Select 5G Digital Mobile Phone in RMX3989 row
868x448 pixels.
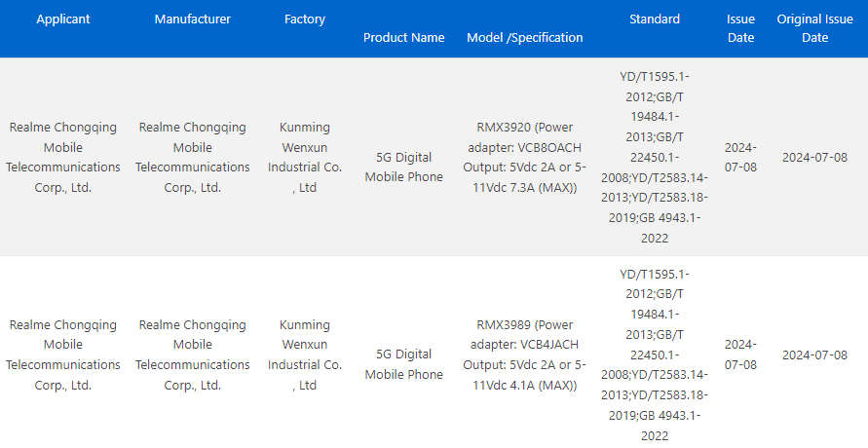(x=403, y=364)
